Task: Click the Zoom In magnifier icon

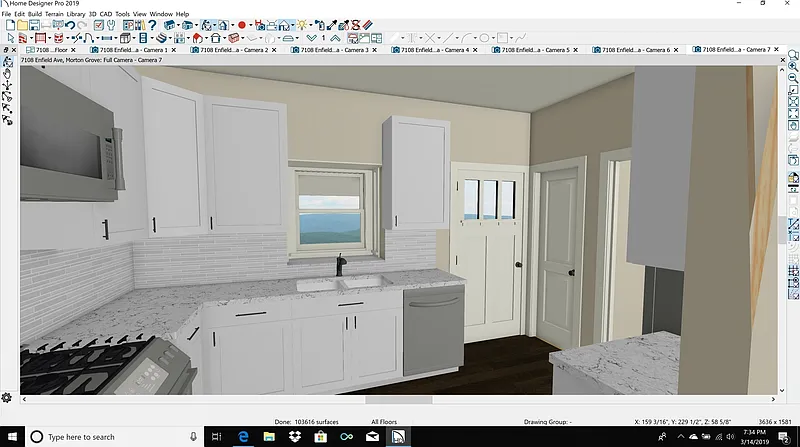Action: tap(793, 66)
